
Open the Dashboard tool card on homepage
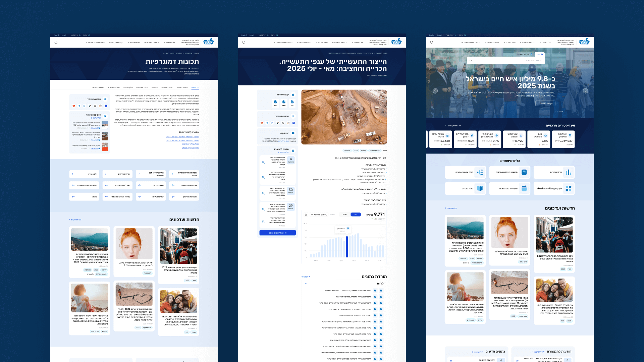(x=554, y=188)
